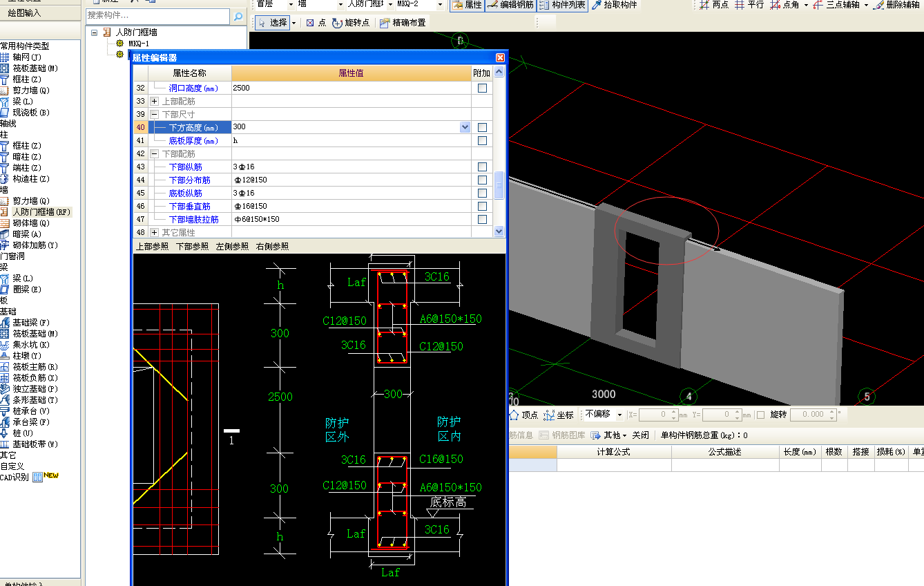Activate the 旋转点 drawing tool
Screen dimensions: 924x586
click(351, 23)
